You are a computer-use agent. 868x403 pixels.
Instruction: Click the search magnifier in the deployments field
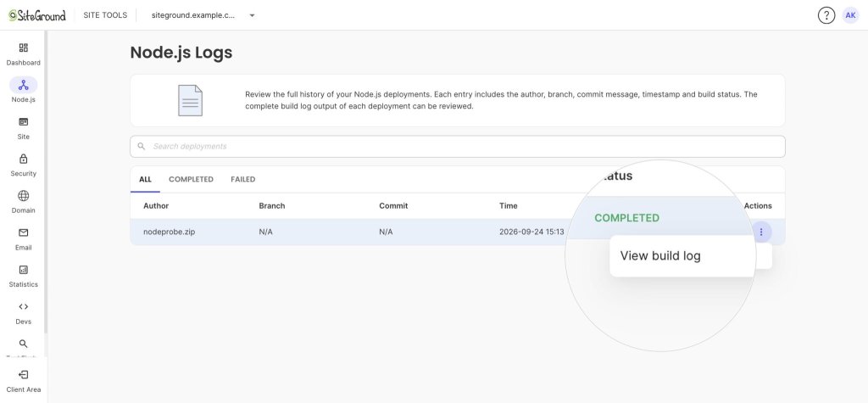tap(142, 146)
